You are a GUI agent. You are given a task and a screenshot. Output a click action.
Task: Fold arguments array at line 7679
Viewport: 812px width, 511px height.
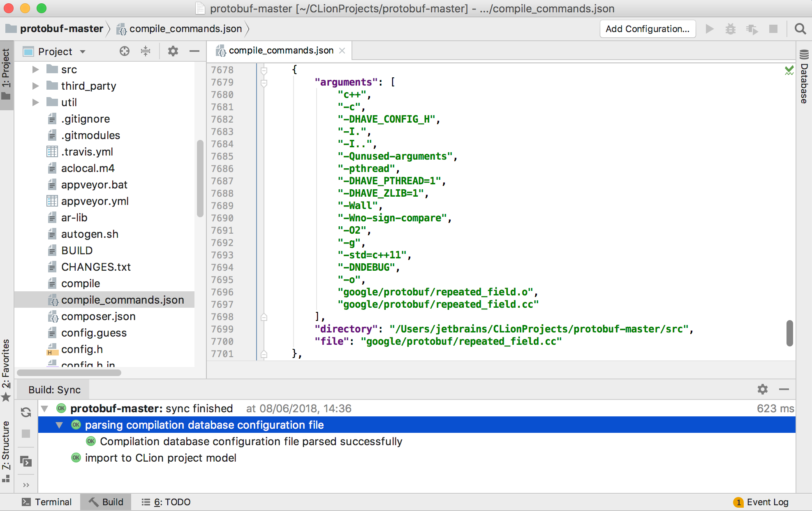click(x=264, y=83)
